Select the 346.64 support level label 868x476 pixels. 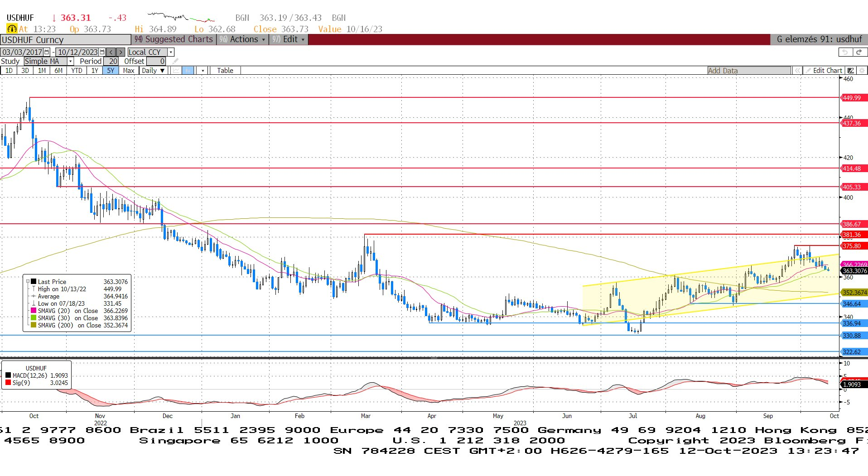pyautogui.click(x=854, y=304)
